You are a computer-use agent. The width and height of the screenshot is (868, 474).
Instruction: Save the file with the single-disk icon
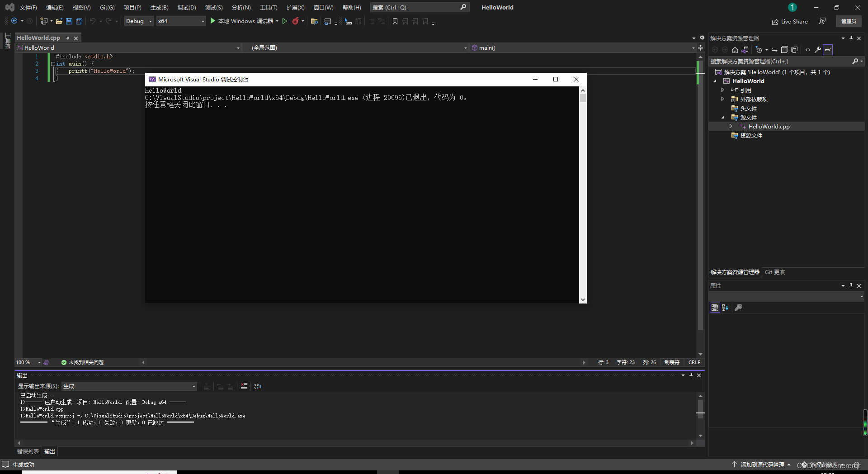point(69,21)
